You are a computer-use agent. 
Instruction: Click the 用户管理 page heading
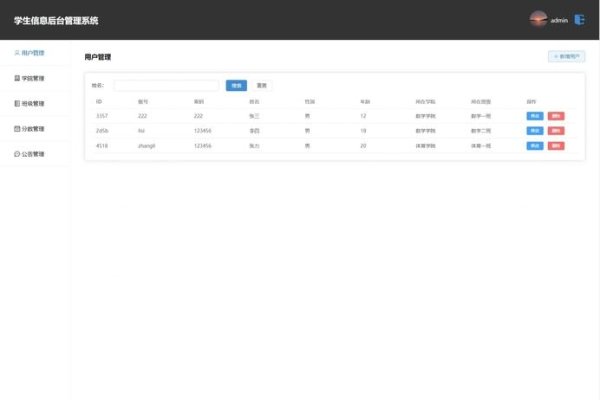[x=98, y=57]
